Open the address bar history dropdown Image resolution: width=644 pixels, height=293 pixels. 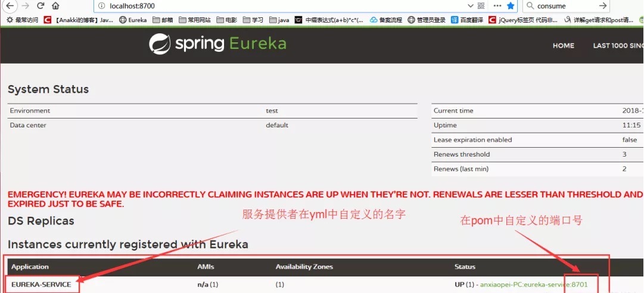coord(471,6)
